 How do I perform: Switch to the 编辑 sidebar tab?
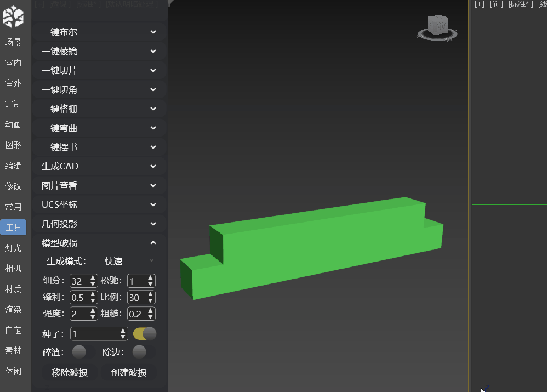tap(13, 166)
